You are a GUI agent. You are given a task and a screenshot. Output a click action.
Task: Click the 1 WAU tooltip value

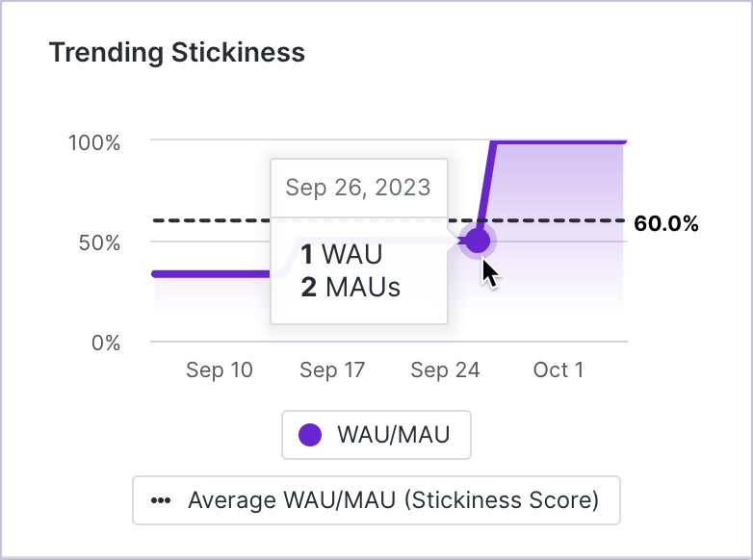click(x=342, y=254)
